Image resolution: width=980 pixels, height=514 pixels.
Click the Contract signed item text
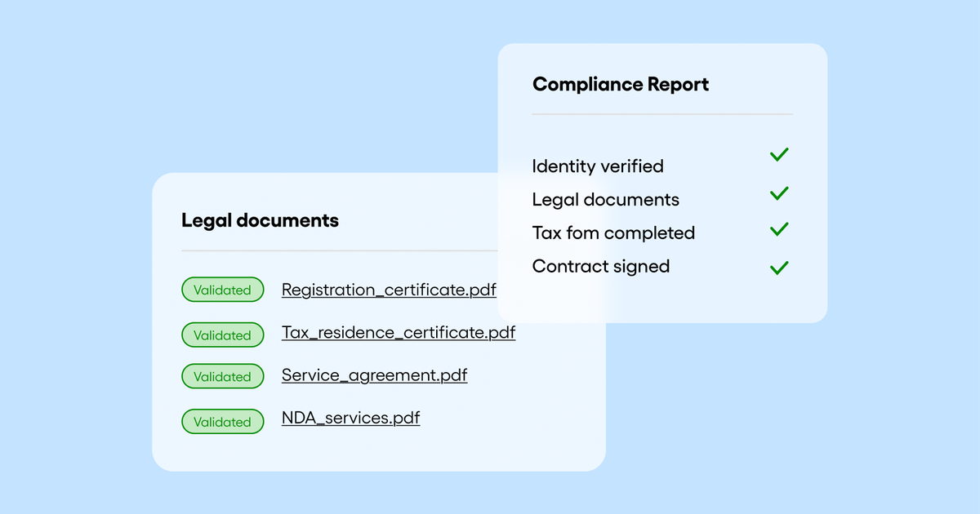pyautogui.click(x=600, y=267)
